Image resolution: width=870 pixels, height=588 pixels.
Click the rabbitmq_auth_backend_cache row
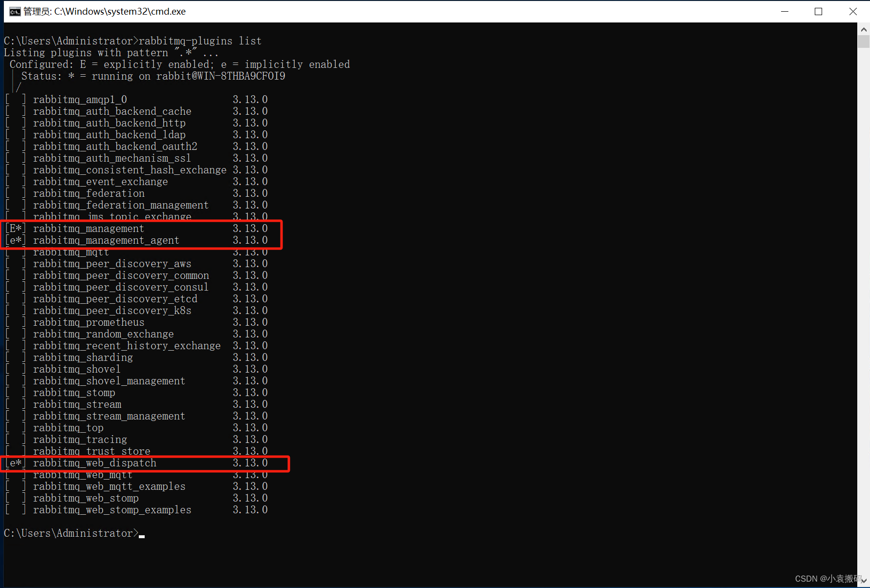(x=137, y=111)
